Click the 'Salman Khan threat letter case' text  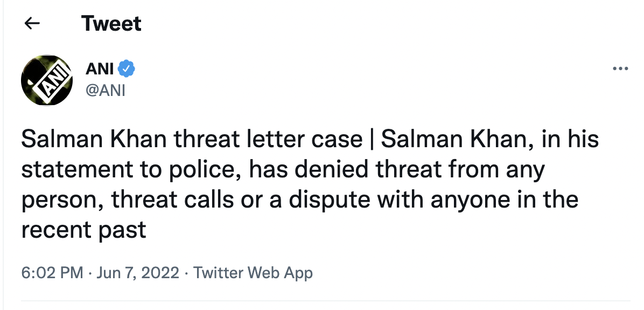click(192, 140)
